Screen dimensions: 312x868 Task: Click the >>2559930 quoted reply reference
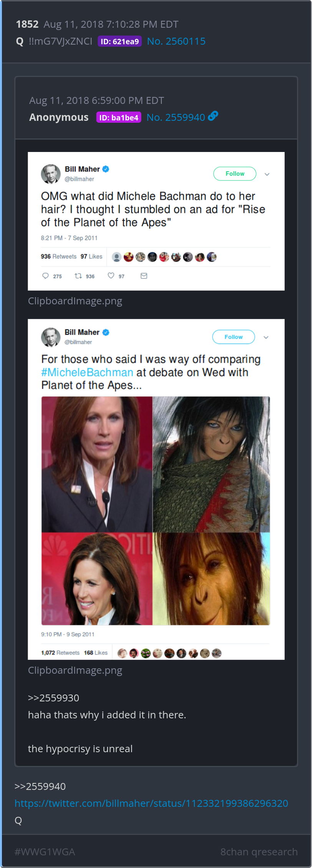[x=53, y=698]
